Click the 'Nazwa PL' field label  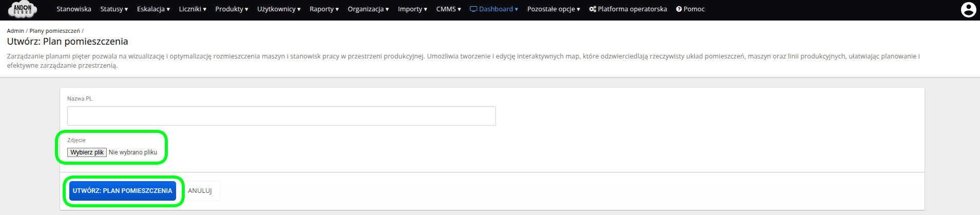[x=80, y=99]
